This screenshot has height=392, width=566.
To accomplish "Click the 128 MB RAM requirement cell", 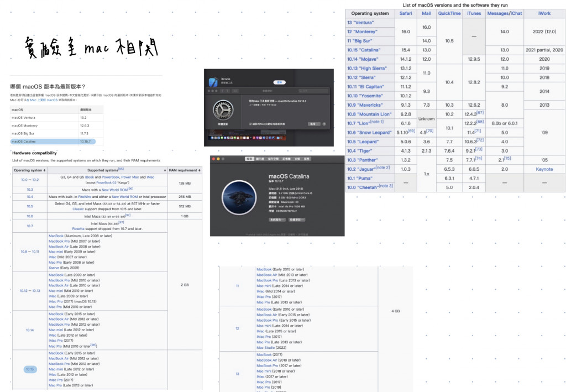I will 185,184.
